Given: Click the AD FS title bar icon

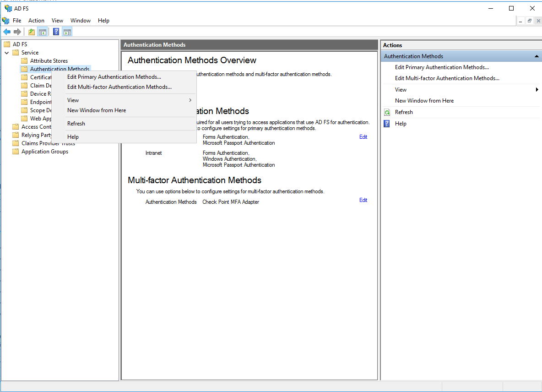Looking at the screenshot, I should (x=8, y=8).
